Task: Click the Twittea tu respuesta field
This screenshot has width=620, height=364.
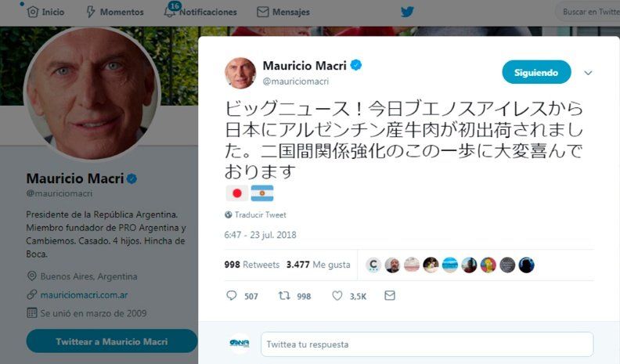Action: click(427, 344)
